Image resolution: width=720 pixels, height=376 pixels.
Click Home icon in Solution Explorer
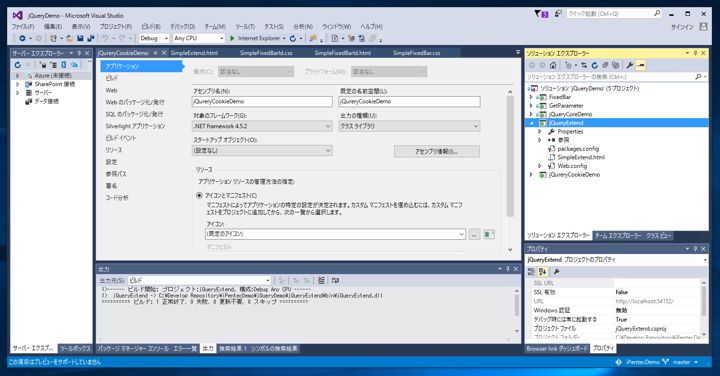(553, 65)
